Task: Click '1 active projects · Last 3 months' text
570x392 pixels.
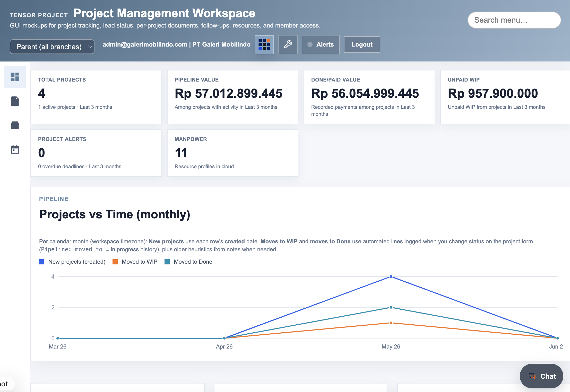Action: point(75,107)
